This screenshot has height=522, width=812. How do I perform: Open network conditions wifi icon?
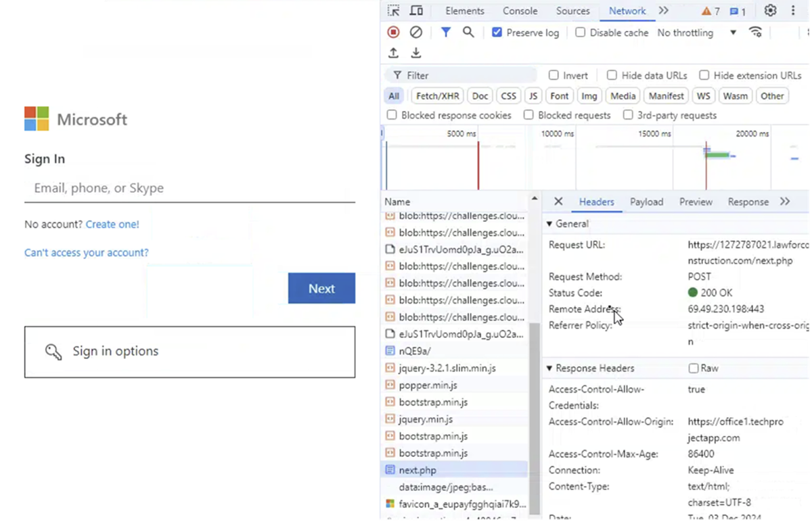click(756, 32)
